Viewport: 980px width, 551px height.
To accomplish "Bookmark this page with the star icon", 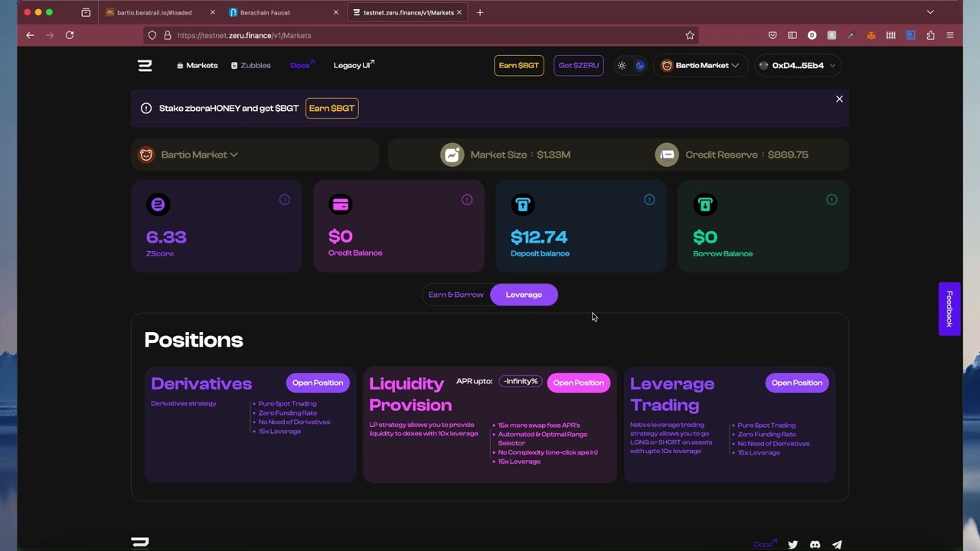I will [x=690, y=35].
